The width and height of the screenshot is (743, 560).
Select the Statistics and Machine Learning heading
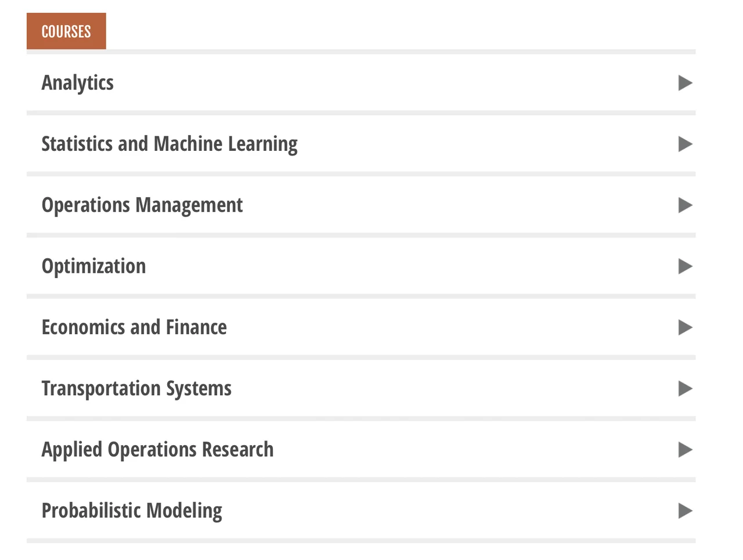[169, 144]
